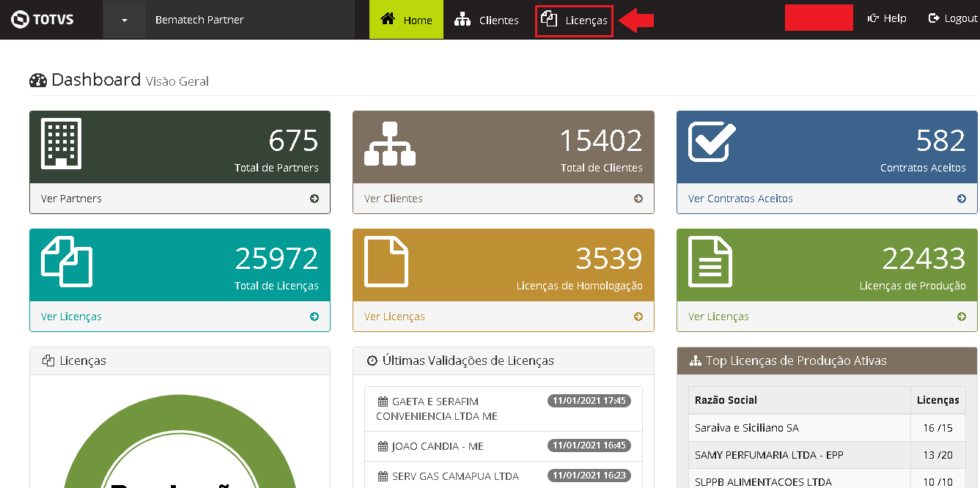This screenshot has height=488, width=980.
Task: Click arrow icon beside Ver Clientes
Action: (638, 199)
